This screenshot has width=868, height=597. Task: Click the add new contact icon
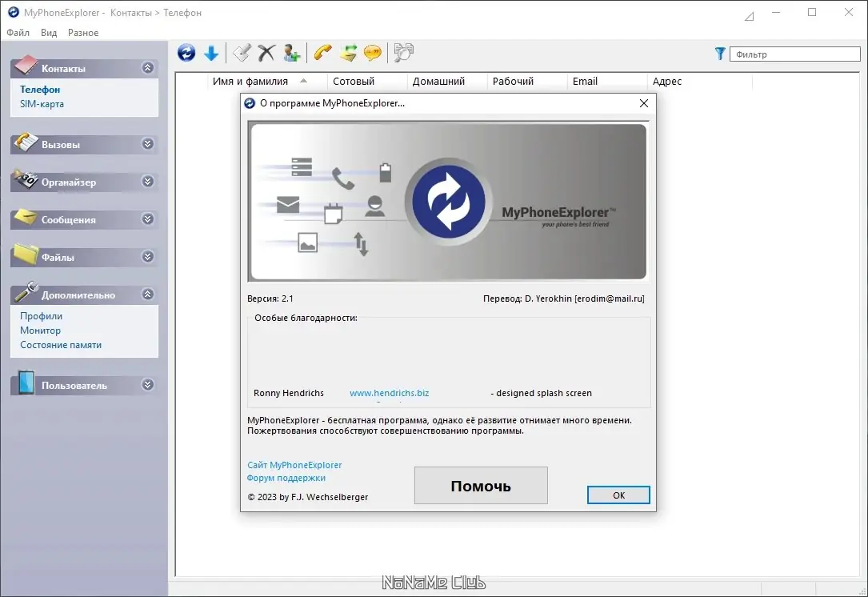tap(291, 53)
